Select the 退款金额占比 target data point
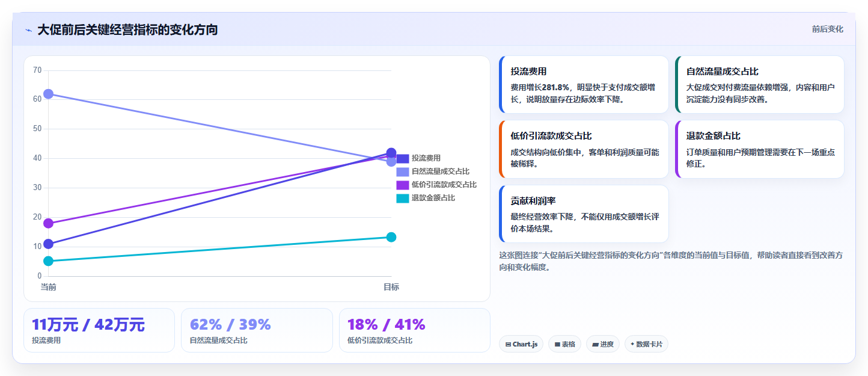 [x=391, y=237]
